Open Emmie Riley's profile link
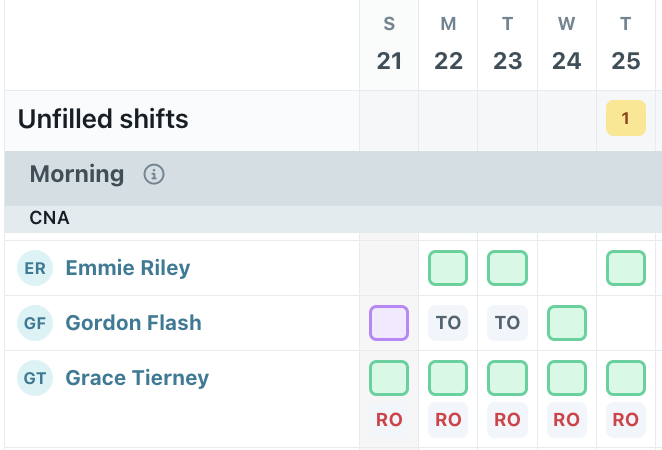 click(127, 268)
